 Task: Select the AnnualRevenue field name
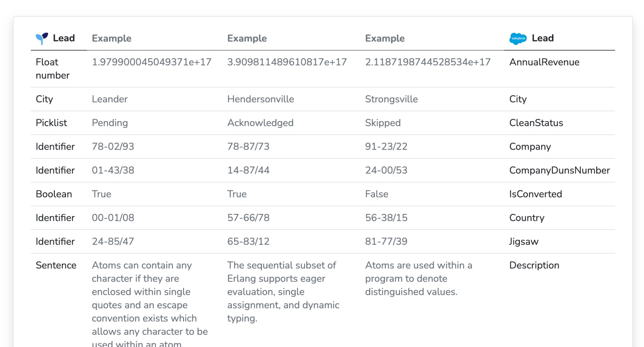pos(544,62)
